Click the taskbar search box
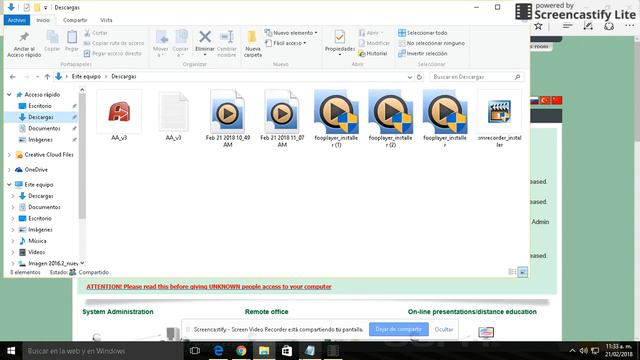 [102, 351]
